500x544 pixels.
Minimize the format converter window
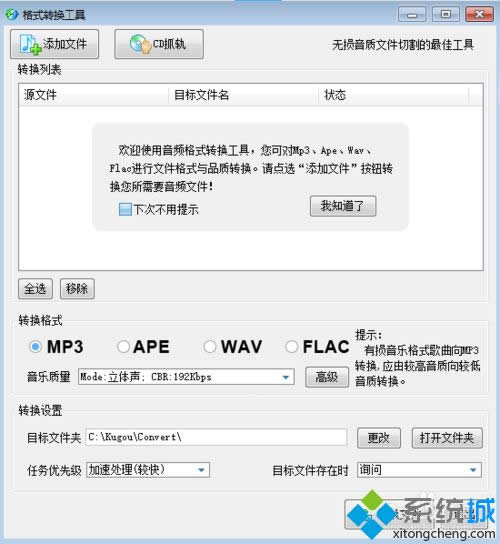click(412, 15)
